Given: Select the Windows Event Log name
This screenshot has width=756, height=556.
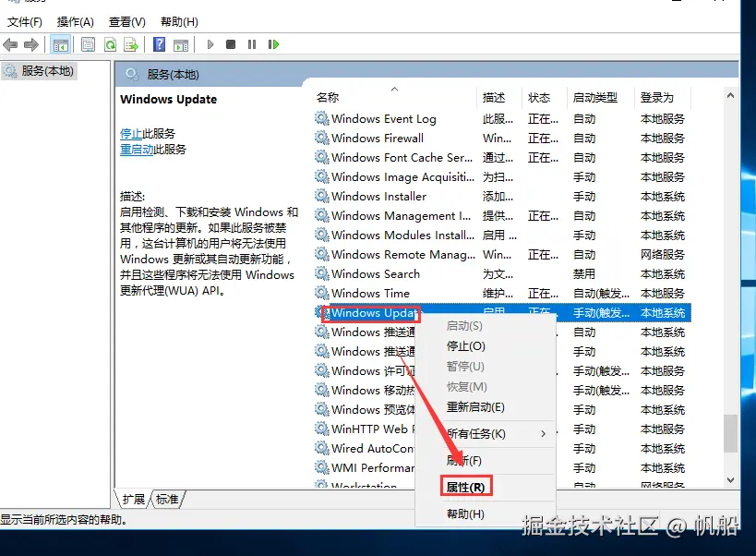Looking at the screenshot, I should point(384,118).
